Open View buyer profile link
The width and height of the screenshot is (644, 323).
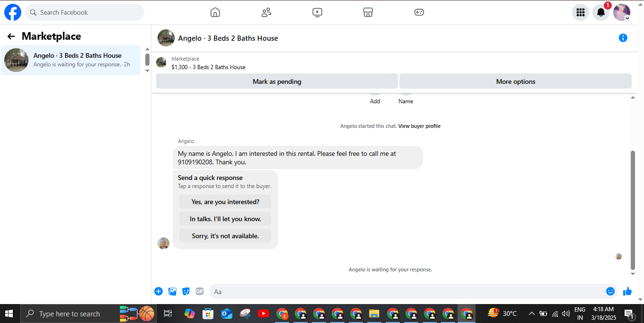point(419,126)
